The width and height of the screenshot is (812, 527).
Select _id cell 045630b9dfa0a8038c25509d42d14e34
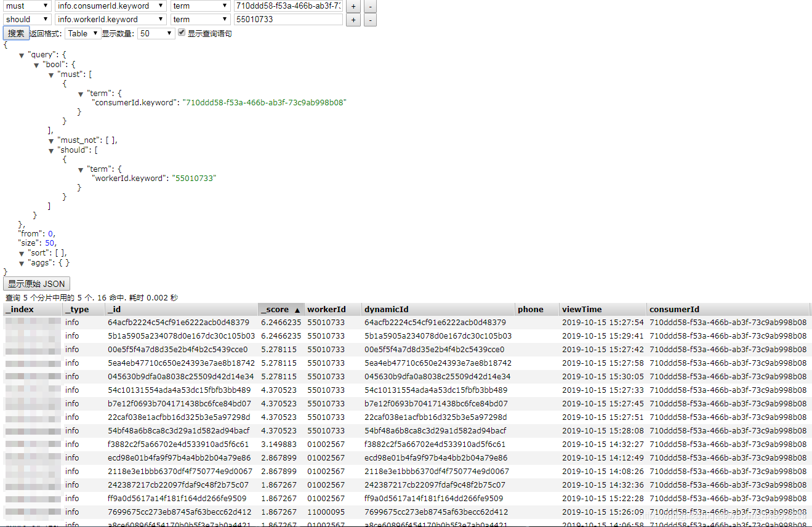click(180, 376)
